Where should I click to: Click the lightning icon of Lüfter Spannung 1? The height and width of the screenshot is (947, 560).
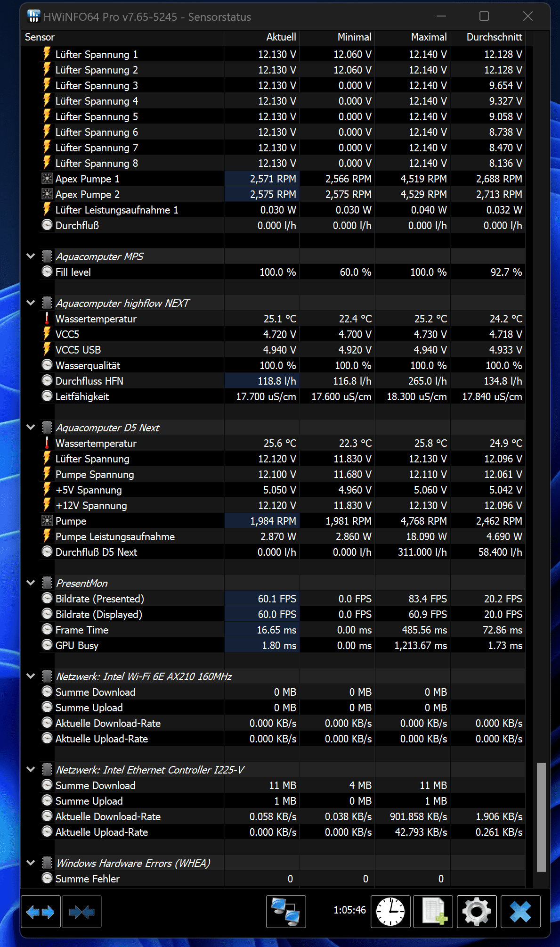[47, 54]
